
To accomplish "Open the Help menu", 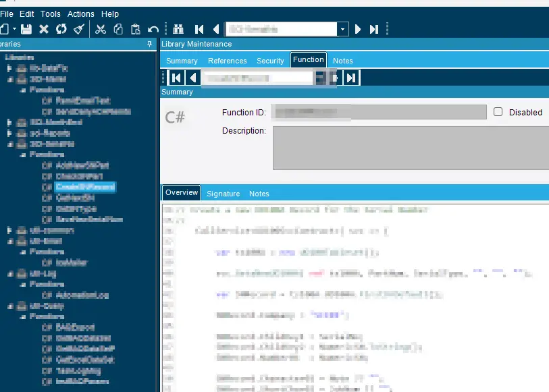I will pyautogui.click(x=110, y=14).
